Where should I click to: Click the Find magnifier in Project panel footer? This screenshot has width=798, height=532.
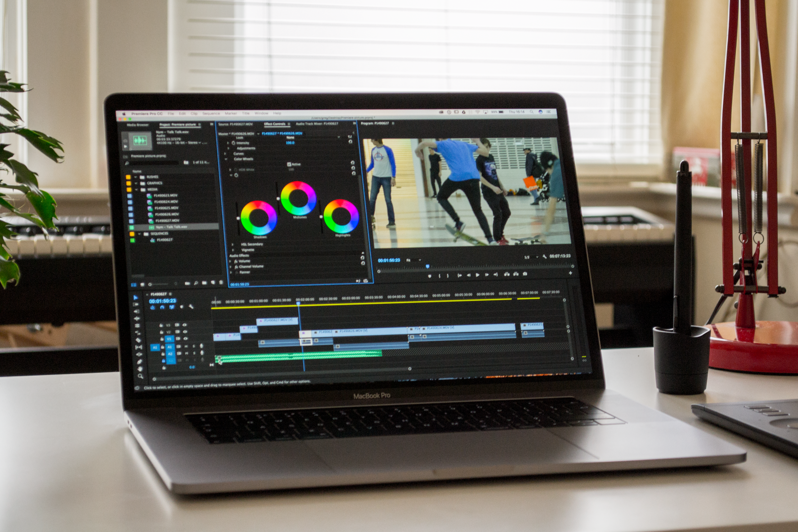click(x=196, y=283)
